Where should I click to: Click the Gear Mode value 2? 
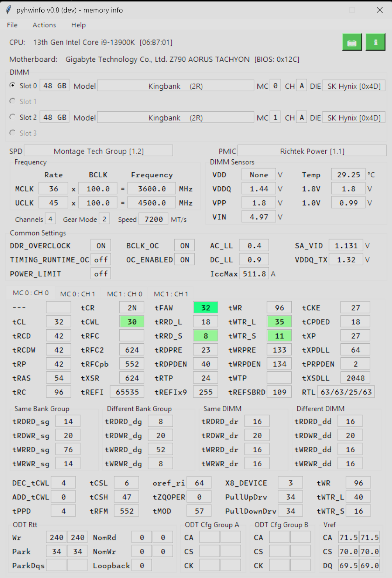click(104, 219)
